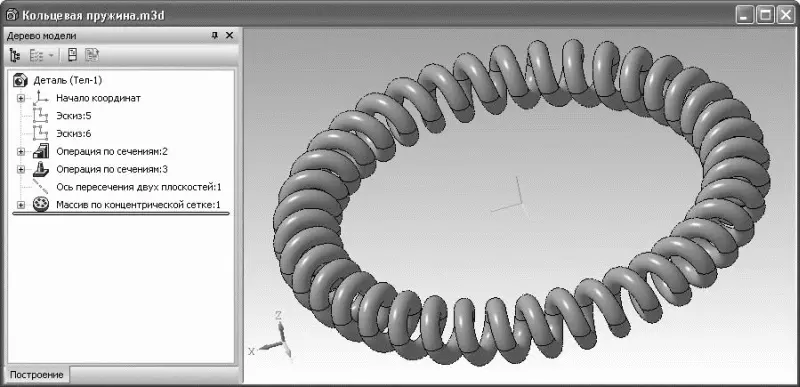Expand the Начало координат node

(20, 98)
